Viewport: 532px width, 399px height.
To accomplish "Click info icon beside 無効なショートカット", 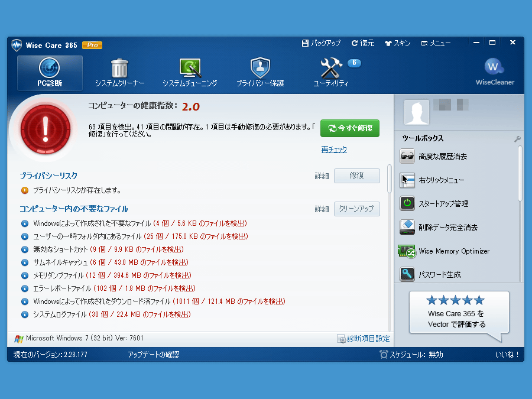I will tap(25, 249).
